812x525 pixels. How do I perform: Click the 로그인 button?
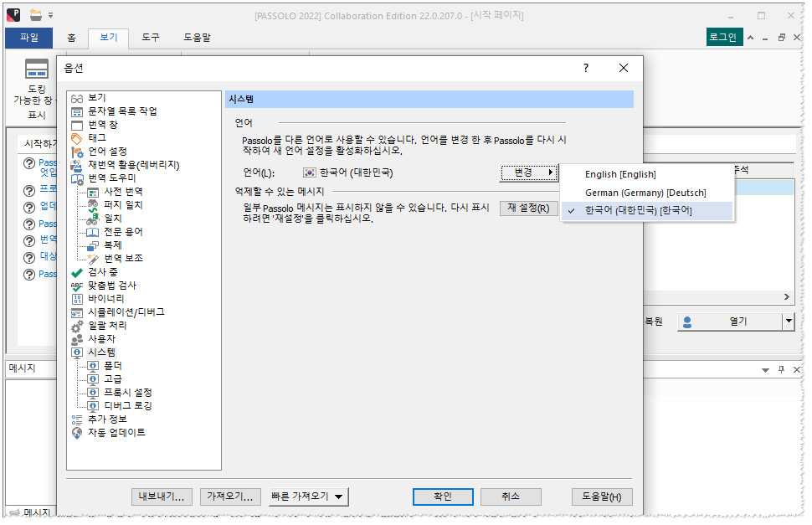(724, 38)
